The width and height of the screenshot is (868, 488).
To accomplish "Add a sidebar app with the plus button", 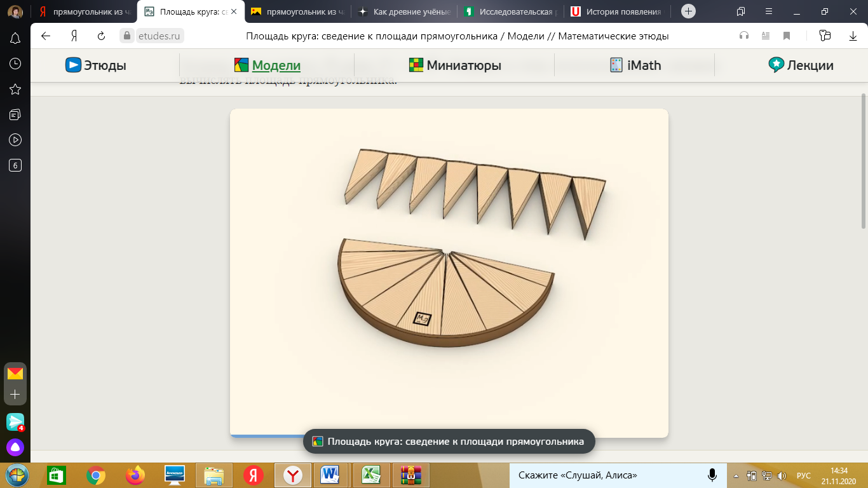I will (15, 395).
